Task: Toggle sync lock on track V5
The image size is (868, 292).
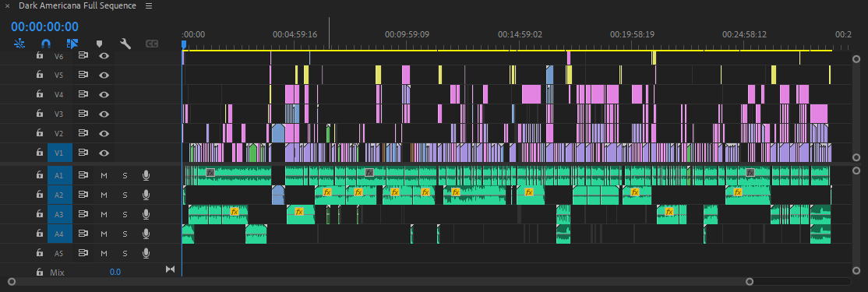Action: [83, 75]
